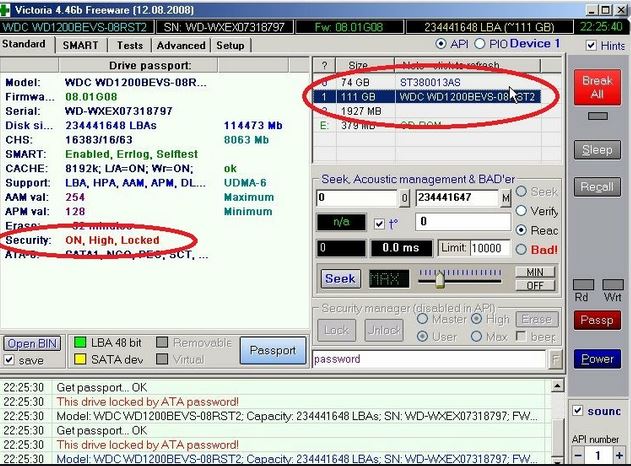Image resolution: width=631 pixels, height=466 pixels.
Task: Select the 111 GB WDC WD1200BEVS drive row
Action: pos(427,97)
